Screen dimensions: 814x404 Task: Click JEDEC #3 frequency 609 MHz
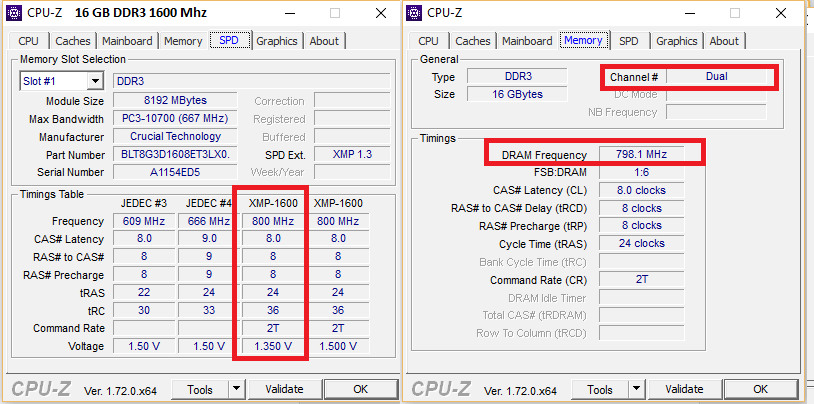pos(144,221)
